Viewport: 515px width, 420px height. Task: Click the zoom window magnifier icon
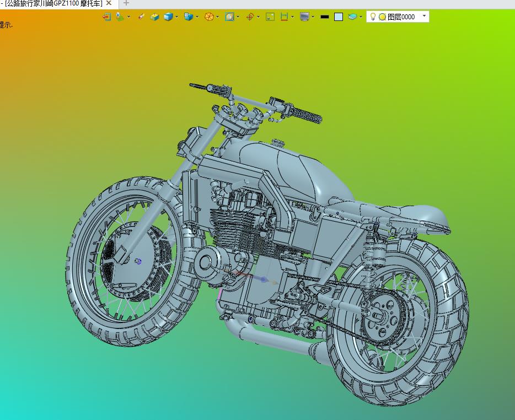click(229, 17)
